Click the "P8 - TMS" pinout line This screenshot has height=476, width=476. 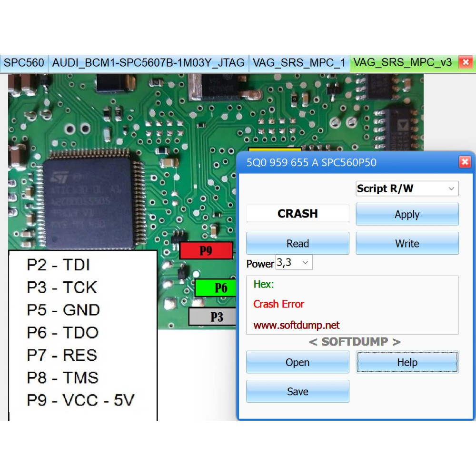(62, 377)
